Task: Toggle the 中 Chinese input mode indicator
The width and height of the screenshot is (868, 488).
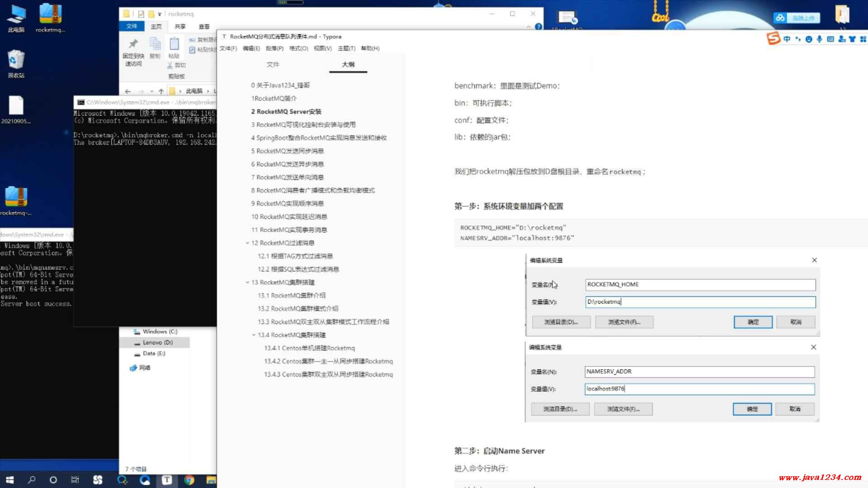Action: (787, 39)
